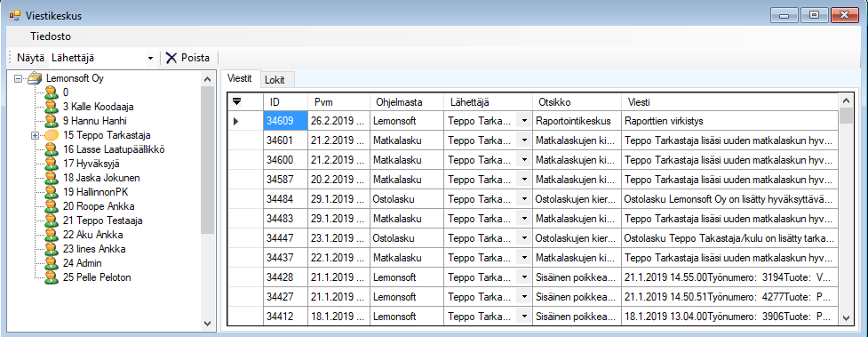The width and height of the screenshot is (868, 337).
Task: Sort by the Ohjelmasta column header
Action: tap(407, 102)
